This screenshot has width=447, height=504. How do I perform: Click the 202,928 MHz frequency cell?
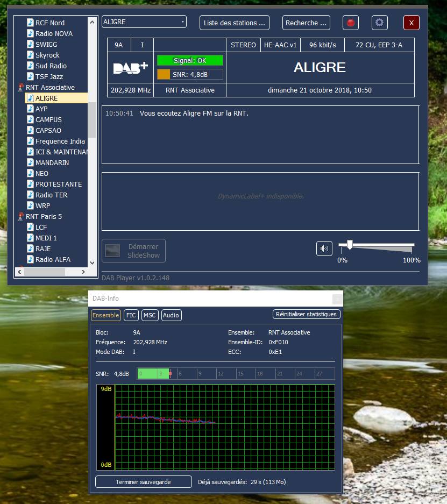pos(131,90)
